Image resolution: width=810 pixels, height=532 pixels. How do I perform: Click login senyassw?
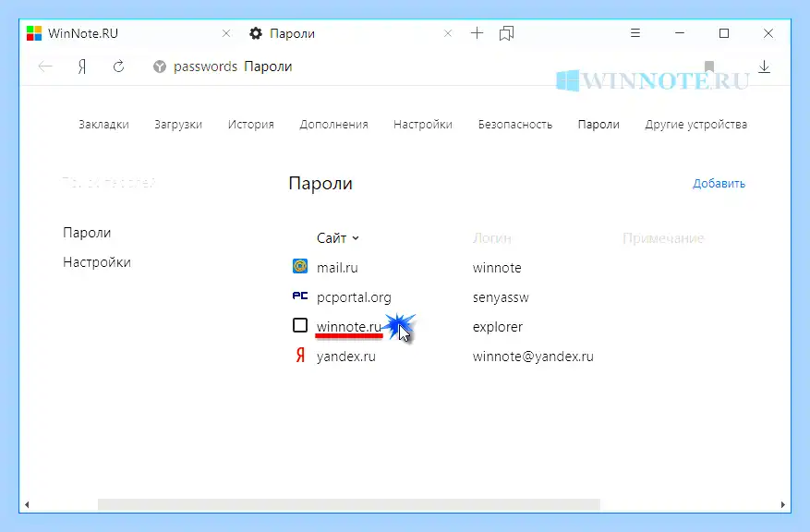(501, 297)
